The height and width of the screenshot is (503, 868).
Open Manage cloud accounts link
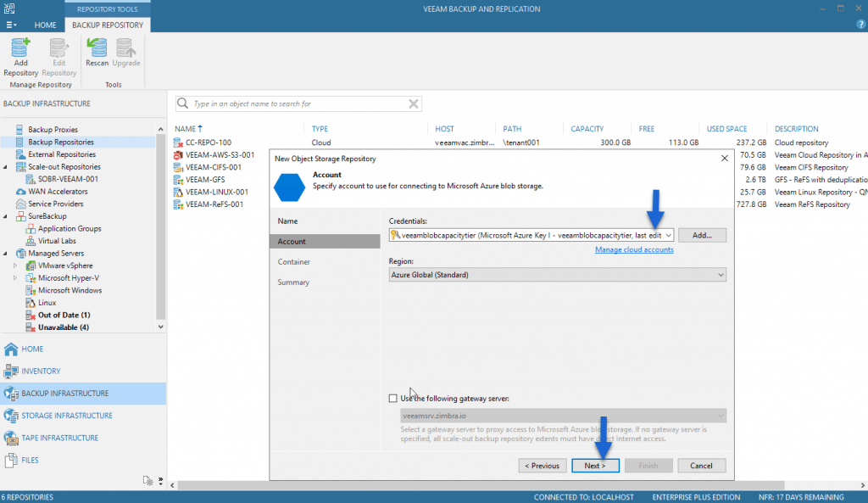634,249
